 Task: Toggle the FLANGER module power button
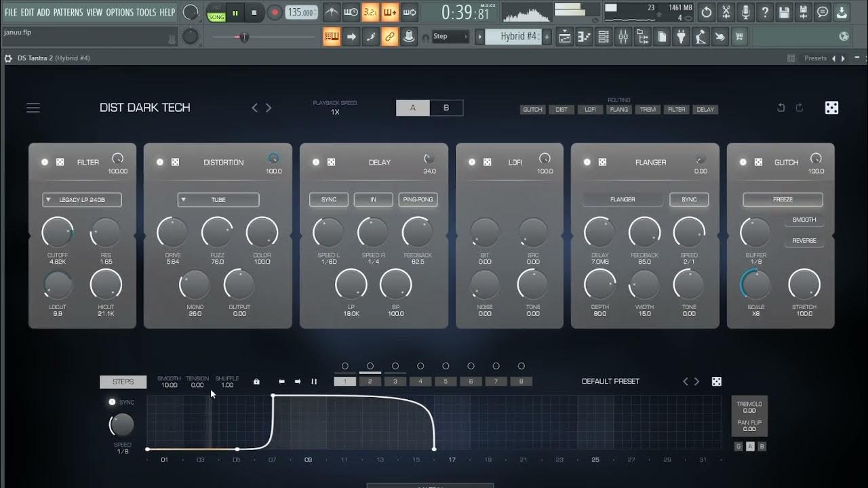[x=587, y=162]
